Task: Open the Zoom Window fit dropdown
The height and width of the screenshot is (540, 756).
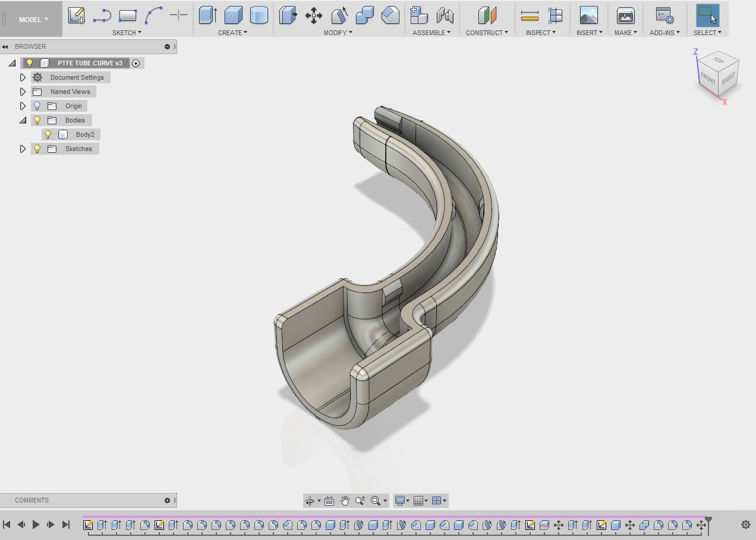Action: (x=379, y=501)
